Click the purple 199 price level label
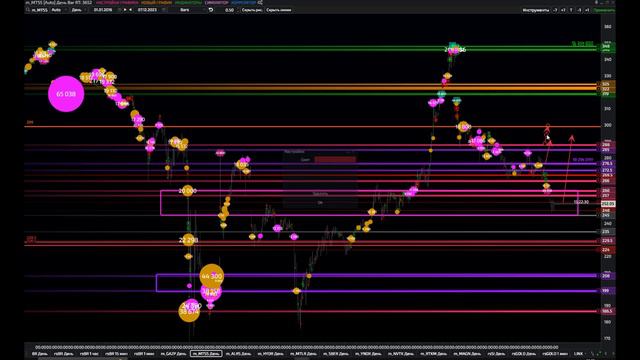Viewport: 640px width, 360px height. pyautogui.click(x=607, y=291)
